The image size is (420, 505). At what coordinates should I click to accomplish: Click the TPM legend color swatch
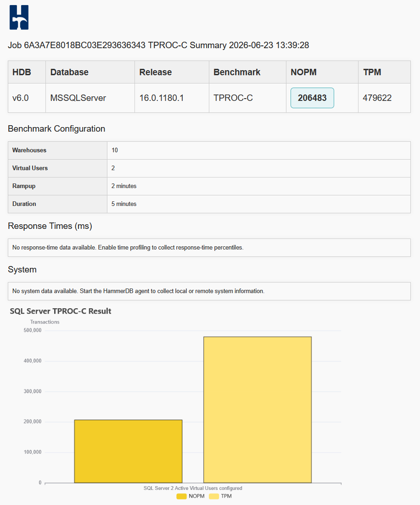(214, 496)
